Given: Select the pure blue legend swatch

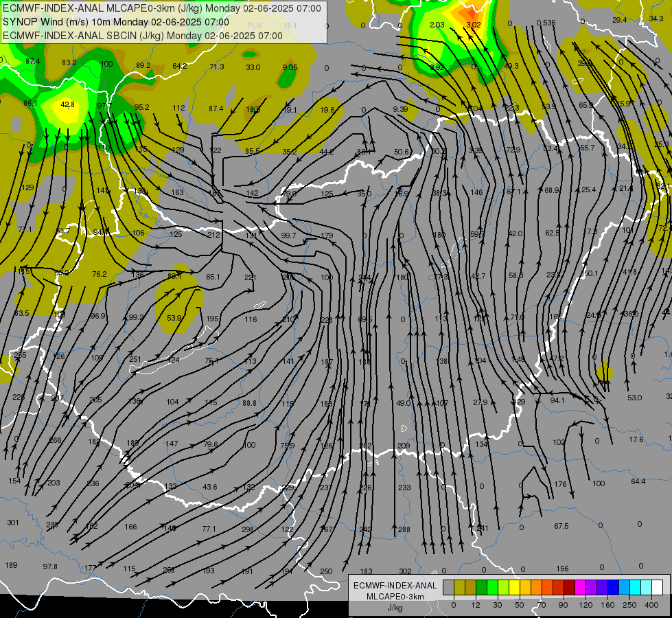Looking at the screenshot, I should coord(613,587).
